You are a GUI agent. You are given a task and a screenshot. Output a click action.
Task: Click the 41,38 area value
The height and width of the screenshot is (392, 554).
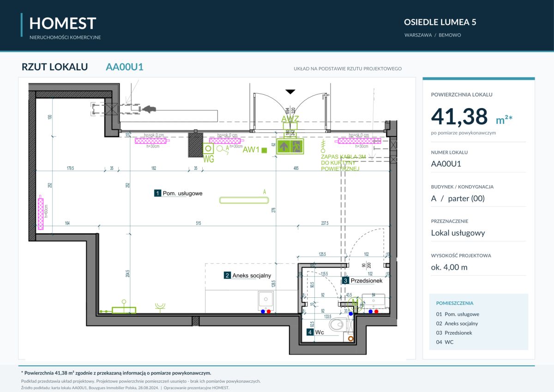click(459, 116)
